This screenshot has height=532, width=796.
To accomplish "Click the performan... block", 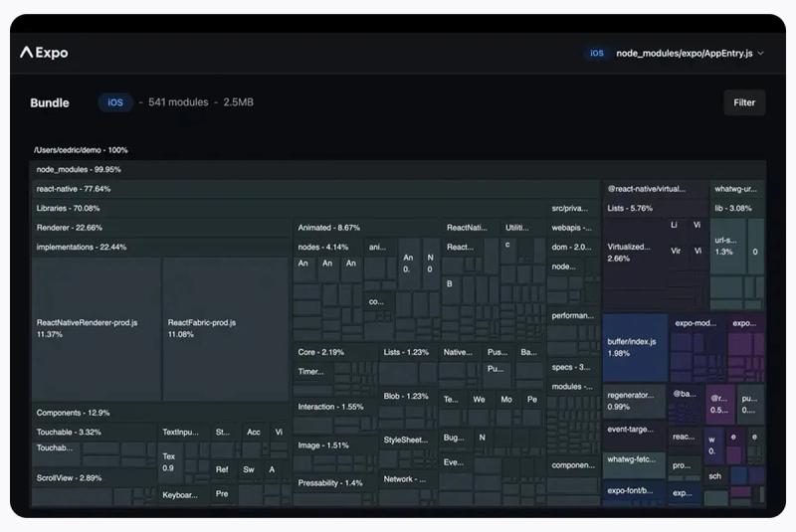I will coord(573,315).
